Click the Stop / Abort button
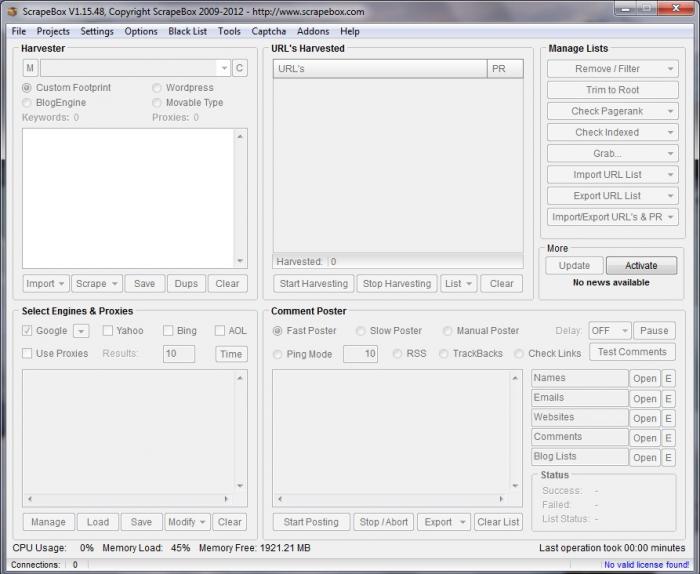This screenshot has height=574, width=700. point(384,522)
